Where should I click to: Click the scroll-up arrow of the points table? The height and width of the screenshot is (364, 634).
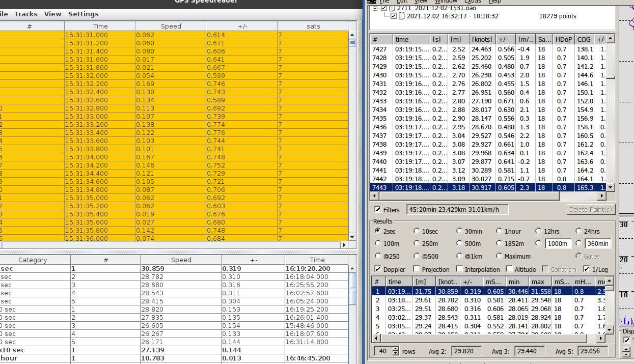pos(611,39)
